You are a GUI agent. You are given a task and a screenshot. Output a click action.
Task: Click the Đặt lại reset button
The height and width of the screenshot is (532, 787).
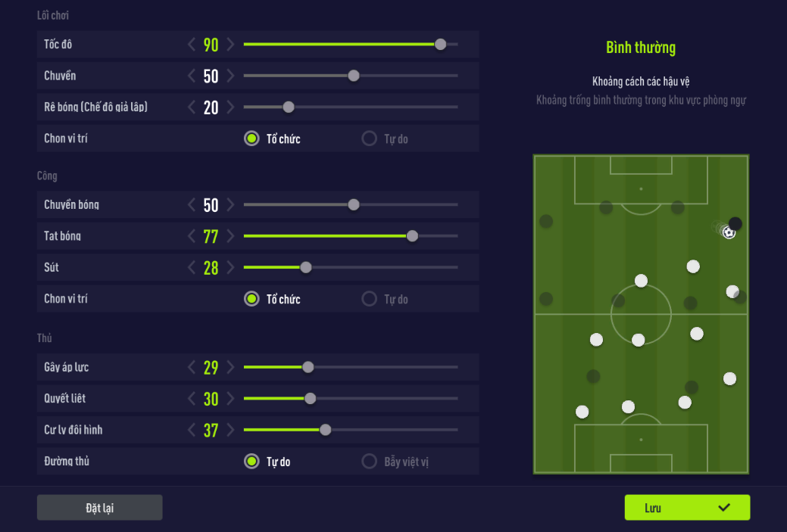point(99,508)
